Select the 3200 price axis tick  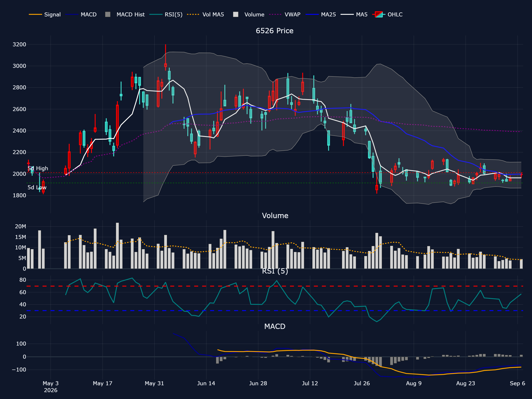click(19, 45)
